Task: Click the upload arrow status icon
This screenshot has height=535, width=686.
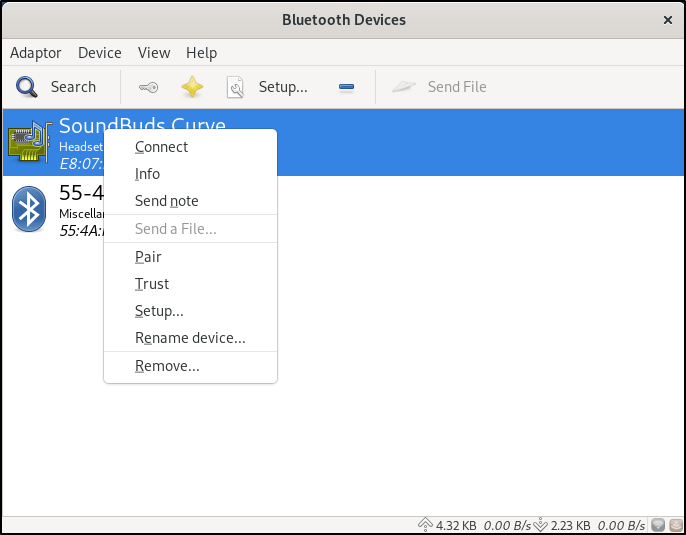Action: tap(424, 524)
